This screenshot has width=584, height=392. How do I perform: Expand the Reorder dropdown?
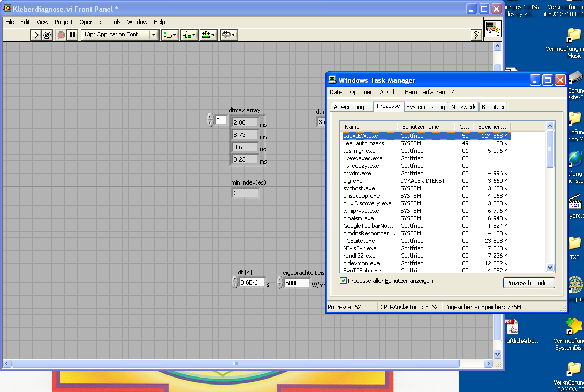pos(229,35)
